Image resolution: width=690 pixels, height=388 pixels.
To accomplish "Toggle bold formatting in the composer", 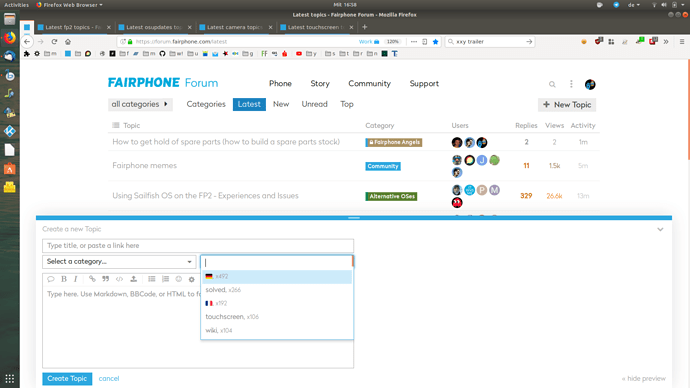I will (x=64, y=279).
